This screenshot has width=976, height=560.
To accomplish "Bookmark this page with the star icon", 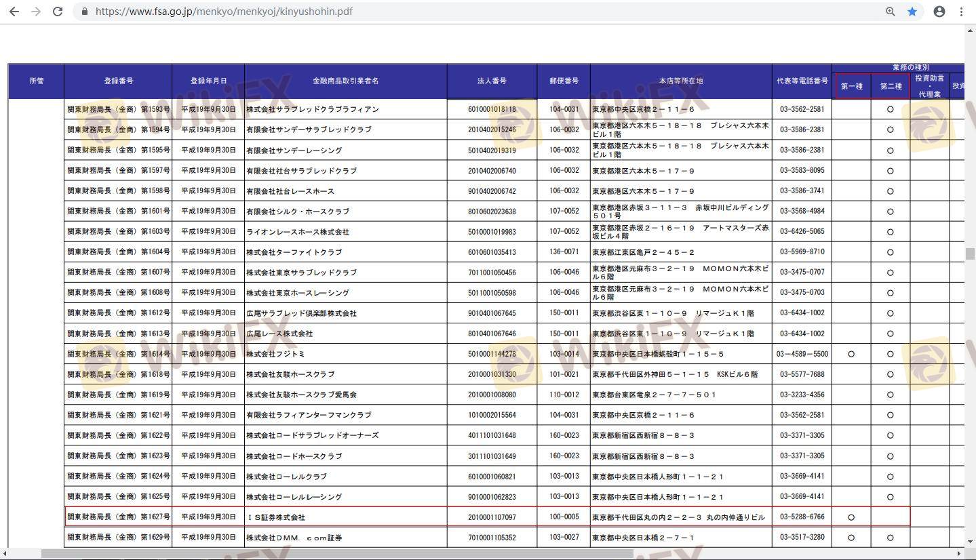I will pyautogui.click(x=912, y=12).
